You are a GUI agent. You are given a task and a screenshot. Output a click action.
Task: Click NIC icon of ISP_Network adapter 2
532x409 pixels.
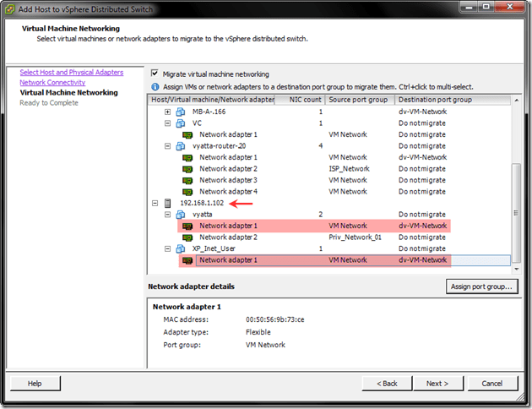click(x=187, y=168)
